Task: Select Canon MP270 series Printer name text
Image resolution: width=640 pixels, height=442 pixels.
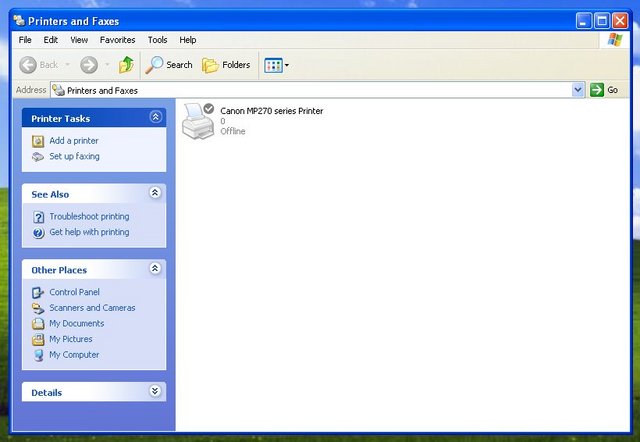Action: [271, 111]
